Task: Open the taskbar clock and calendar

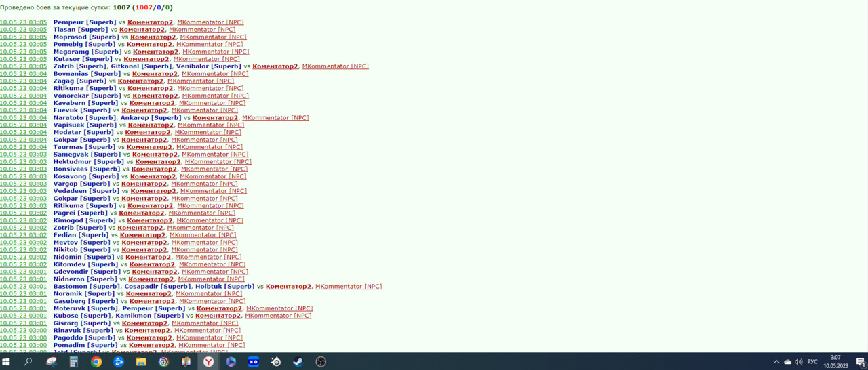Action: 835,362
